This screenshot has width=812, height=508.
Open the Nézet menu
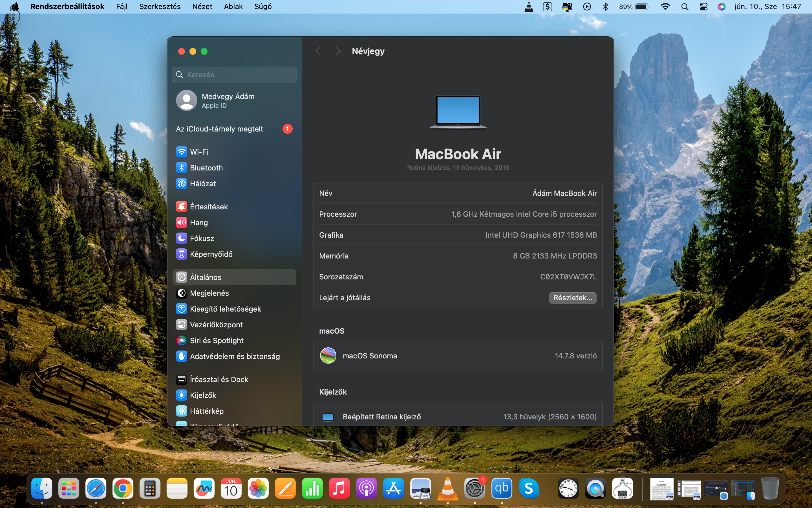[x=202, y=7]
